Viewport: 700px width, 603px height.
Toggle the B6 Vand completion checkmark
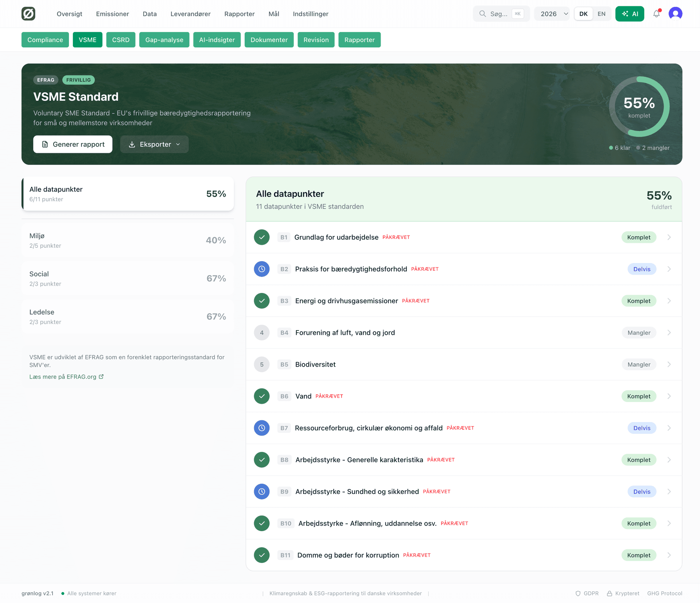click(x=261, y=396)
